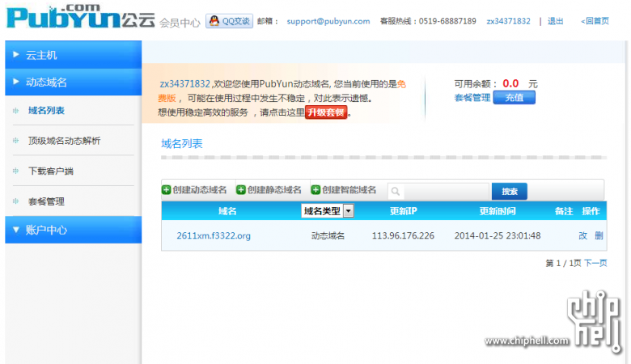Viewport: 631px width, 364px height.
Task: Click the 账户中心 down-arrow icon
Action: point(16,230)
